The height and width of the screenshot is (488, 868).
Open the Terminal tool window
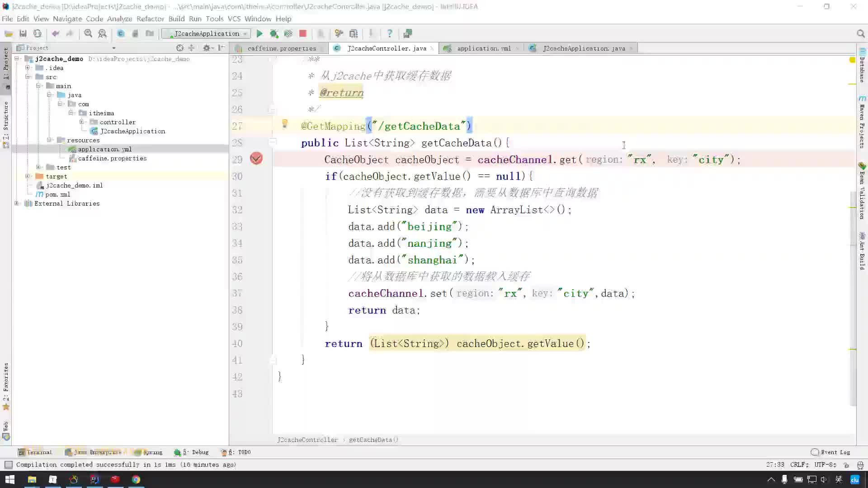tap(35, 452)
